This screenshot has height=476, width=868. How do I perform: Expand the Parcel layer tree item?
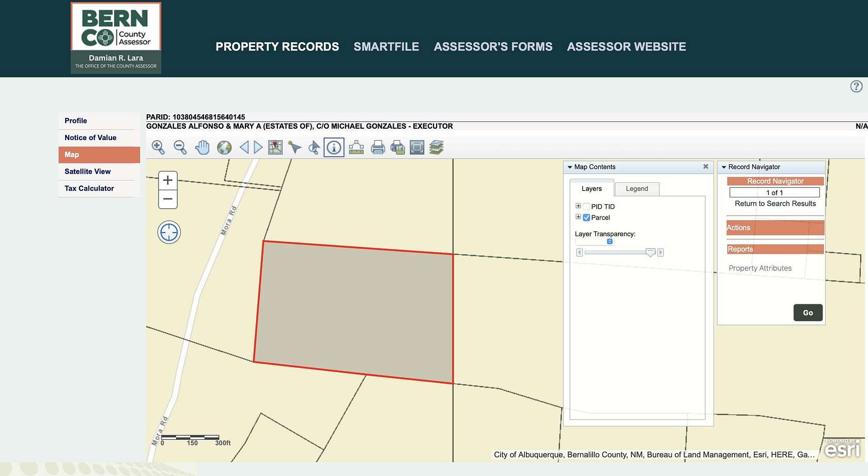click(x=578, y=217)
